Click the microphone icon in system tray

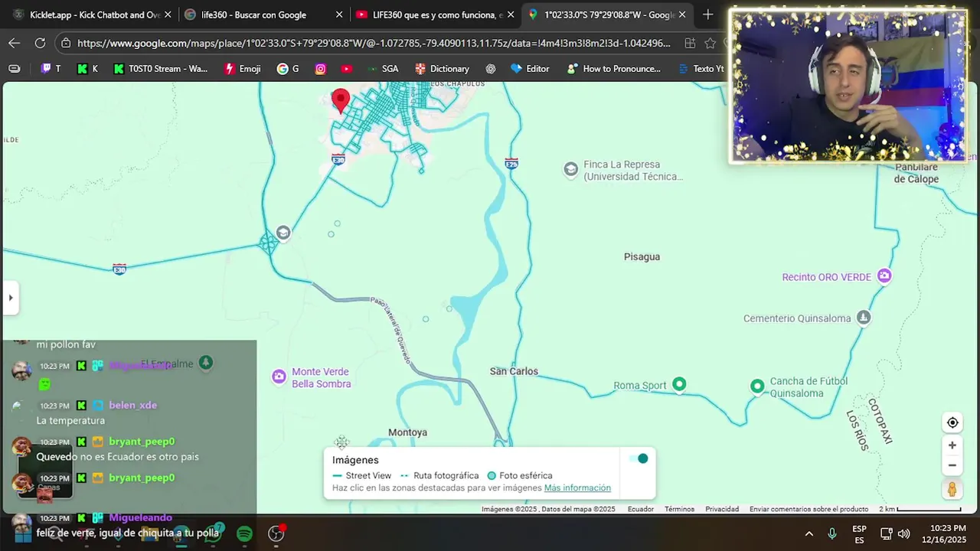(x=832, y=533)
